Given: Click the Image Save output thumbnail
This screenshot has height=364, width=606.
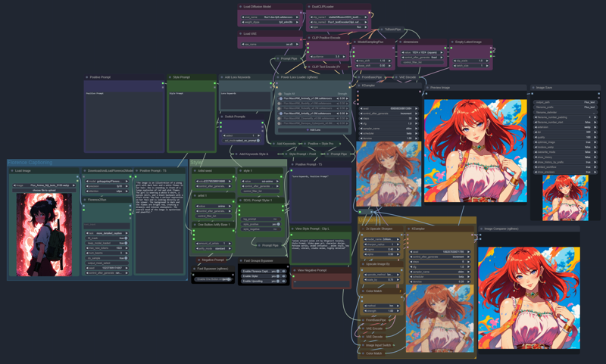Looking at the screenshot, I should tap(565, 198).
